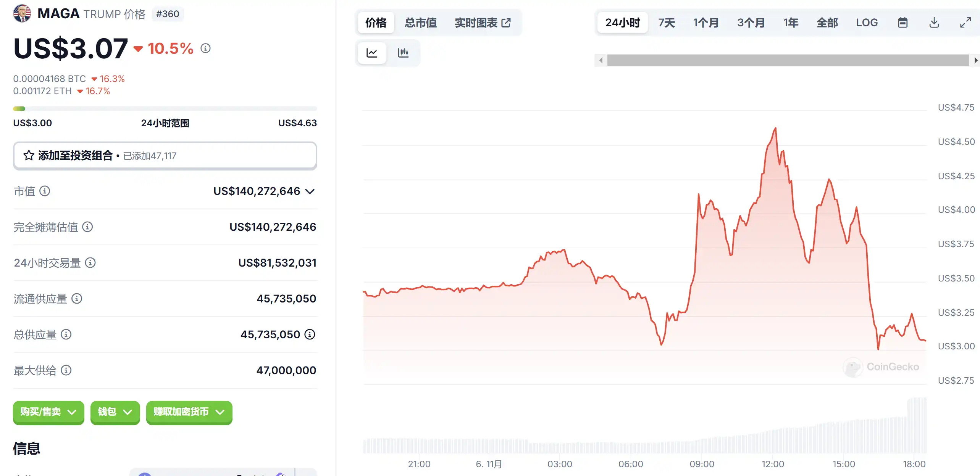
Task: Click the chart horizontal scrollbar track
Action: (788, 60)
